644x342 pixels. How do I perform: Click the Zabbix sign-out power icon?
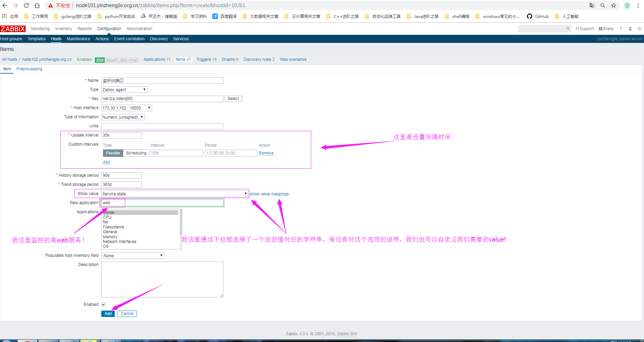[x=639, y=29]
